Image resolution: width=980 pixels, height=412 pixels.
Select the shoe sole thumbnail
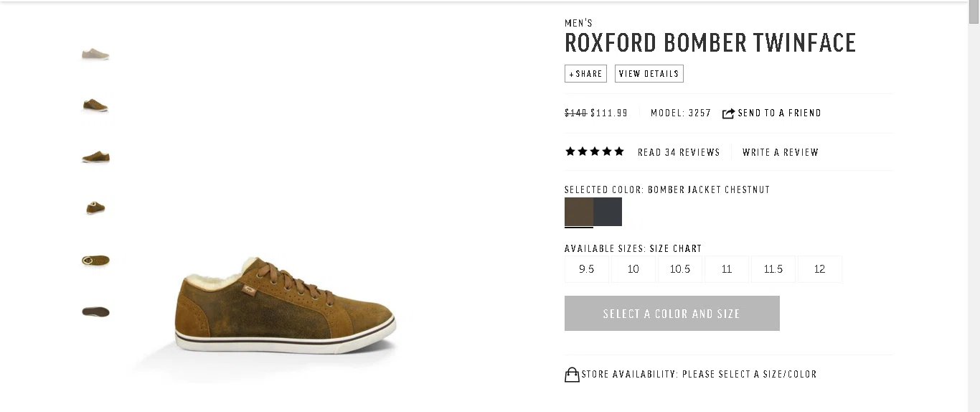pyautogui.click(x=95, y=312)
